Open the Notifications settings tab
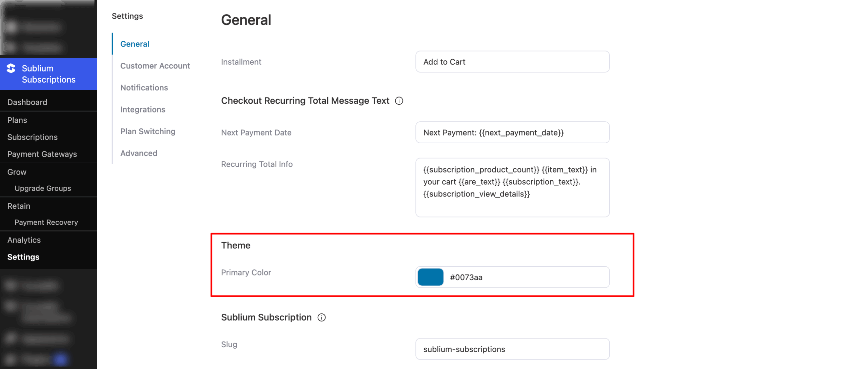Image resolution: width=868 pixels, height=369 pixels. point(144,88)
